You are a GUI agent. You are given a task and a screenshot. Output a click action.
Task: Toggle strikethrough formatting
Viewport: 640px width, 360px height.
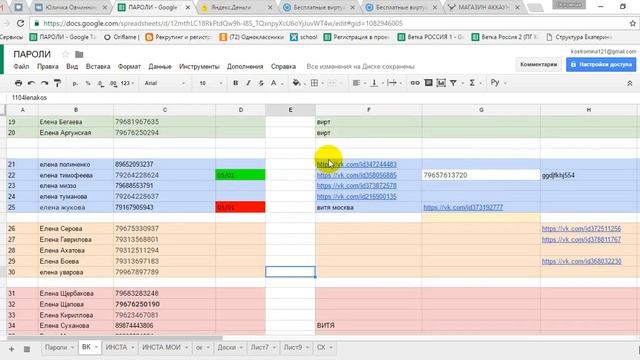click(261, 83)
